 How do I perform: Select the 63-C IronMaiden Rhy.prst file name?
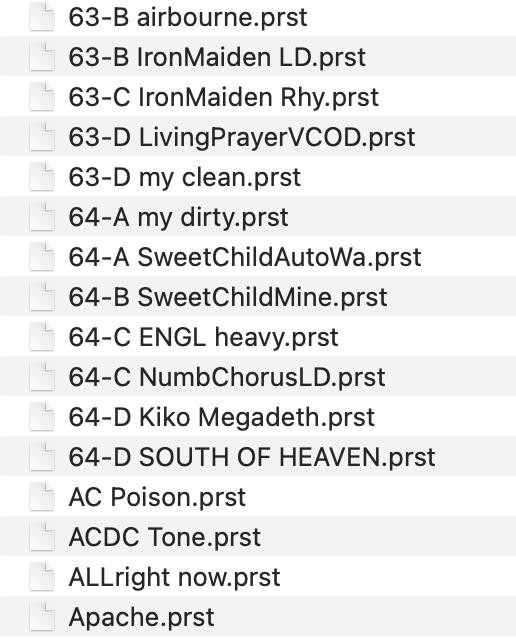(x=223, y=97)
